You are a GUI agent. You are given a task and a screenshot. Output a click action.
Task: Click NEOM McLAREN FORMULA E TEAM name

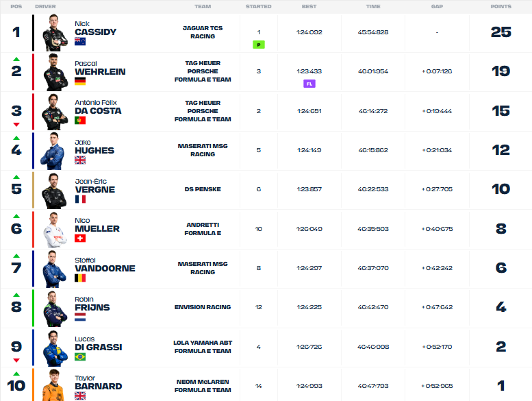(203, 386)
